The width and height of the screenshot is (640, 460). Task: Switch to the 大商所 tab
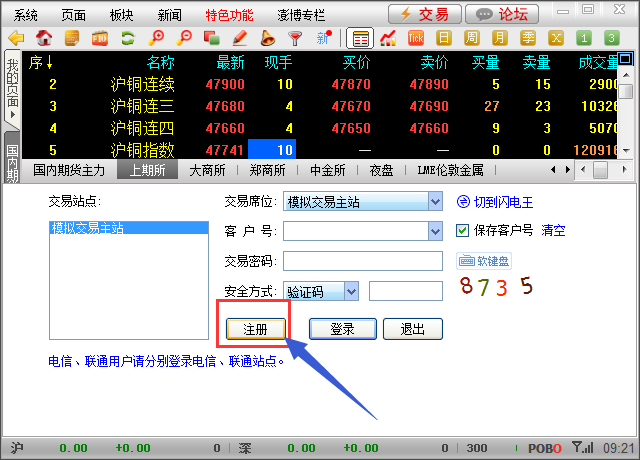click(208, 169)
